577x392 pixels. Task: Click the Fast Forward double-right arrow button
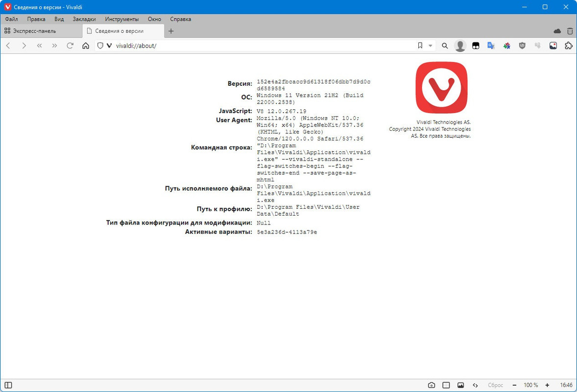coord(54,46)
